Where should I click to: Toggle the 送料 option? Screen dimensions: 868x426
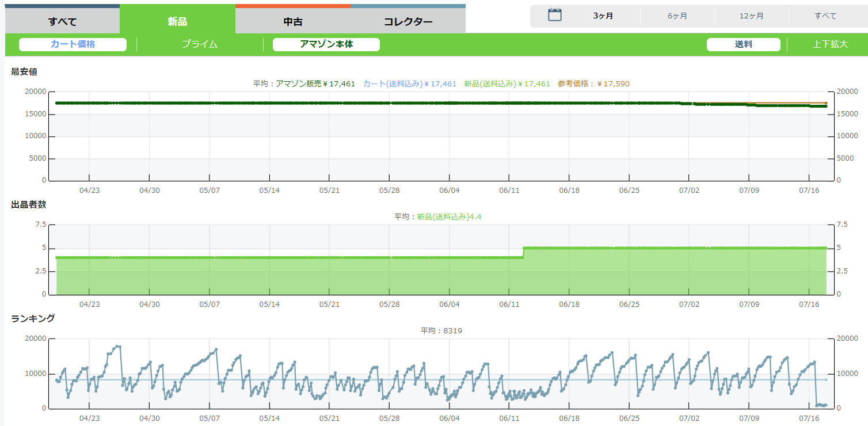[743, 44]
